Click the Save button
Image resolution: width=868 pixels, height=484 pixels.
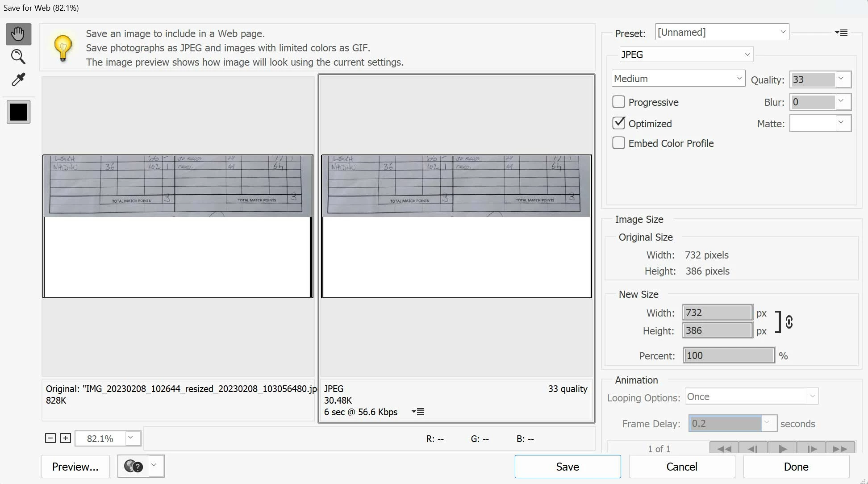(567, 467)
